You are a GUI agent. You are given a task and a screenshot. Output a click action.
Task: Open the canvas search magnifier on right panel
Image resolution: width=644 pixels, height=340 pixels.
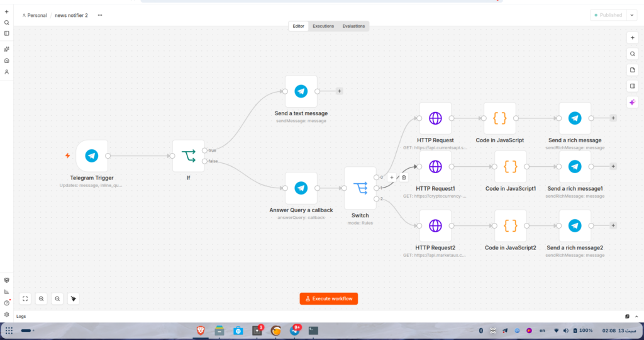pyautogui.click(x=633, y=54)
